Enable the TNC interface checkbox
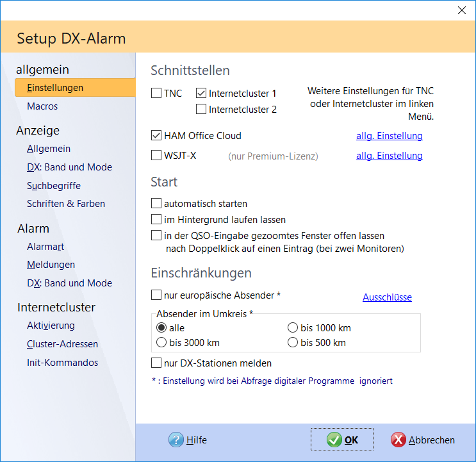This screenshot has width=476, height=462. [156, 93]
